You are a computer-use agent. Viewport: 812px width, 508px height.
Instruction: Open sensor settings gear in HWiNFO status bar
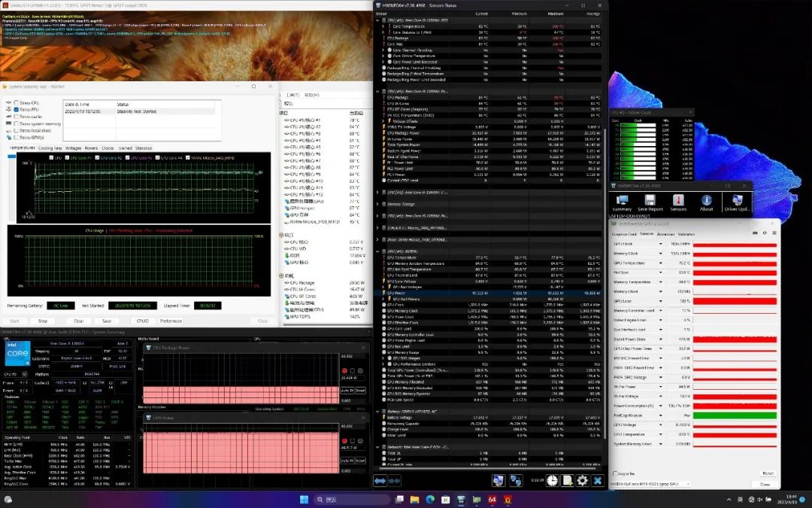click(582, 480)
